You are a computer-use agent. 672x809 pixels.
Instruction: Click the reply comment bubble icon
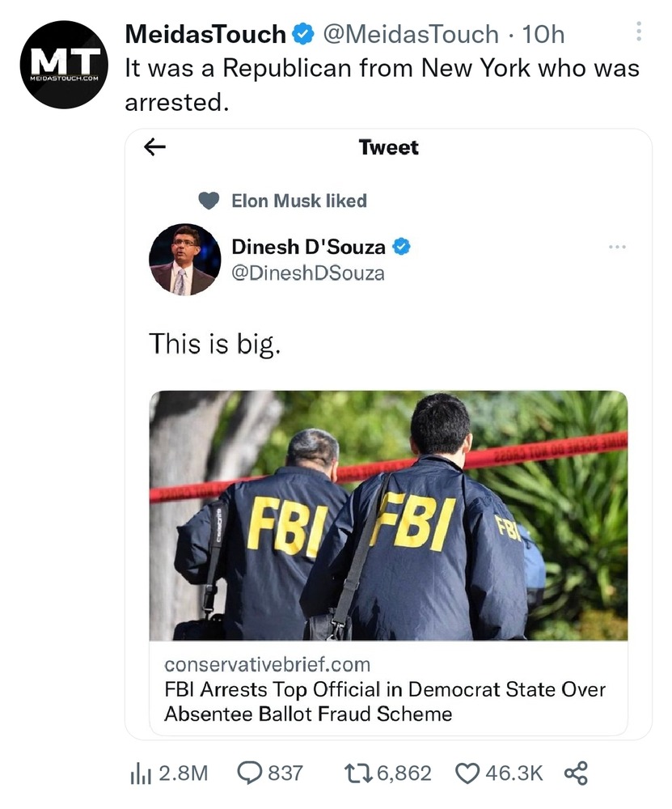pos(249,773)
